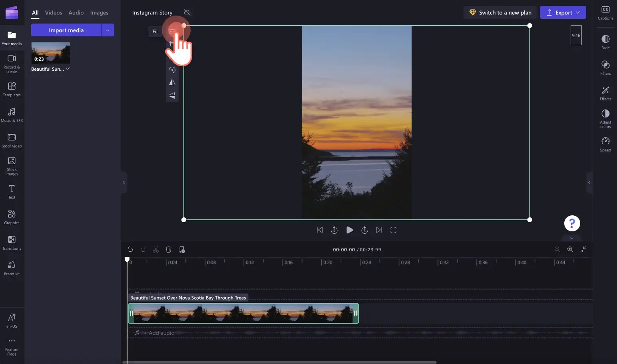Open the Import media dropdown arrow
This screenshot has height=364, width=617.
(108, 30)
